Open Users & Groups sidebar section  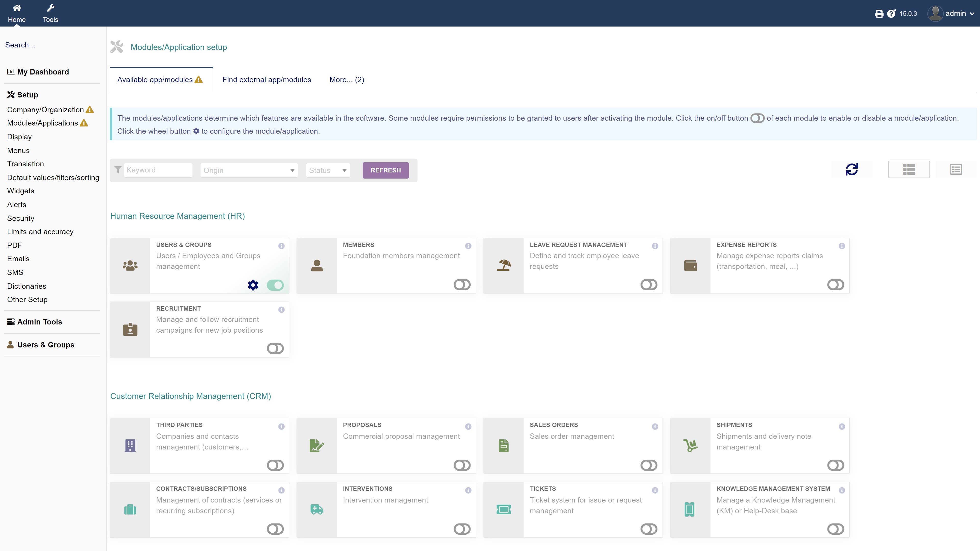41,345
